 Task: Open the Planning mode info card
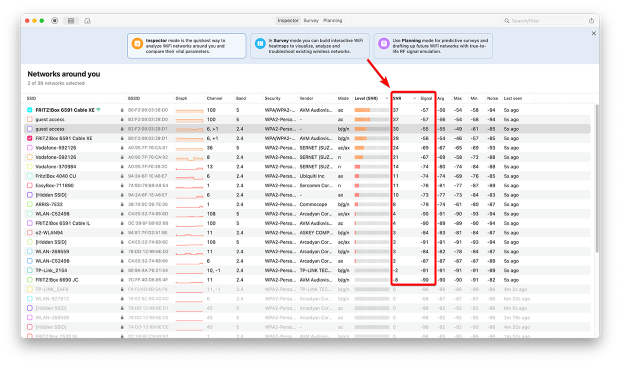[x=433, y=46]
